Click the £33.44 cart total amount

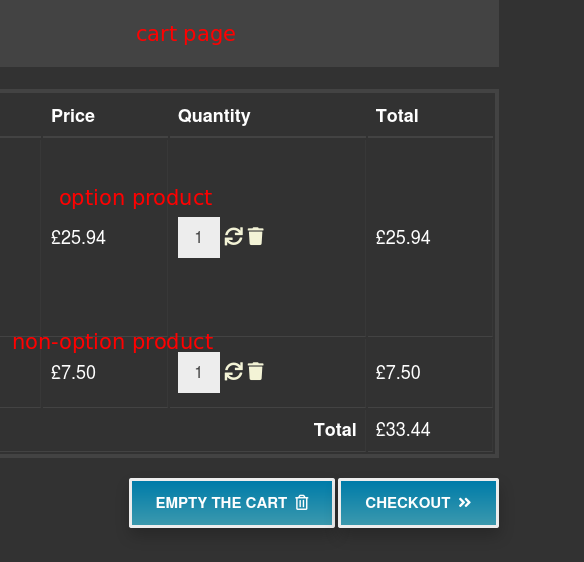pos(403,429)
